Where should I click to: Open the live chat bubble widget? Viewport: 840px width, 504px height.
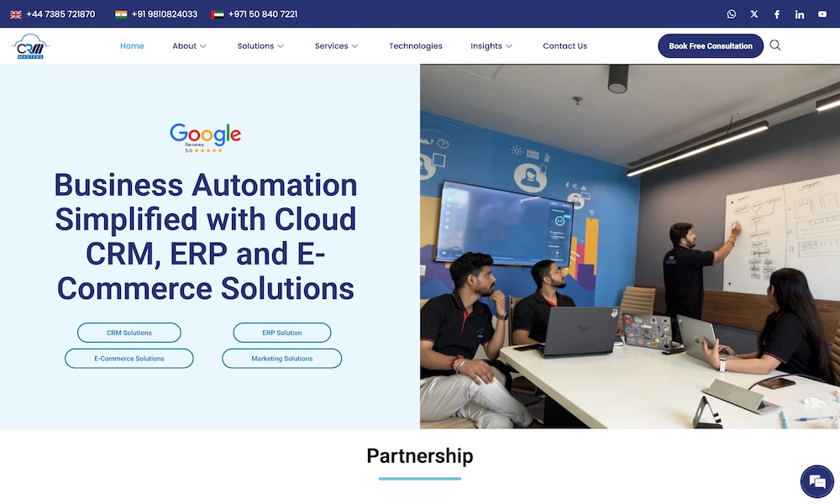[816, 481]
